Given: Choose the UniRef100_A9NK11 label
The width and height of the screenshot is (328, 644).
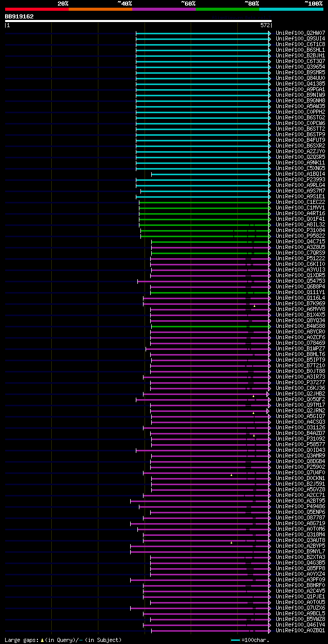Looking at the screenshot, I should [300, 163].
